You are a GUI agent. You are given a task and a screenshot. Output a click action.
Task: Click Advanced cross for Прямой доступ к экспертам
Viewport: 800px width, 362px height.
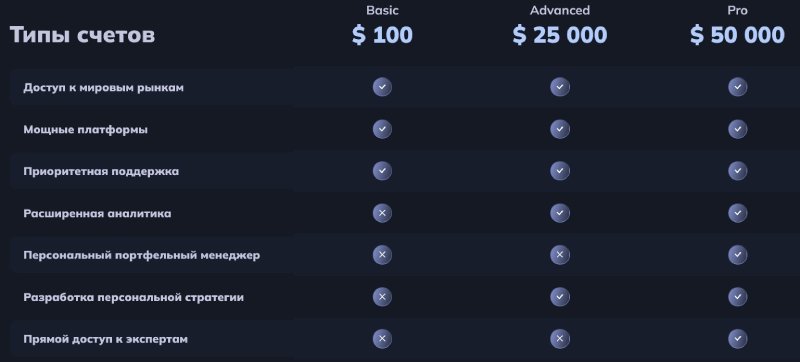(x=560, y=339)
